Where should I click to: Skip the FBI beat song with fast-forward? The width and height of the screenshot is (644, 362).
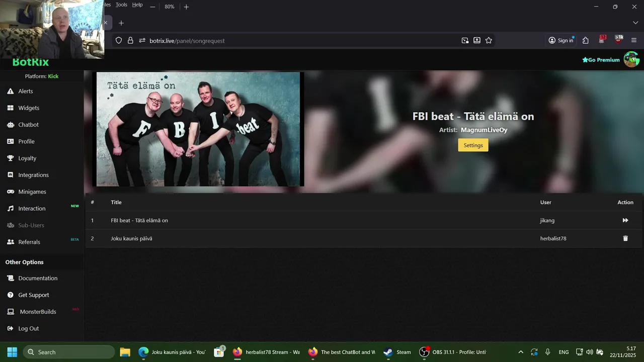coord(625,220)
